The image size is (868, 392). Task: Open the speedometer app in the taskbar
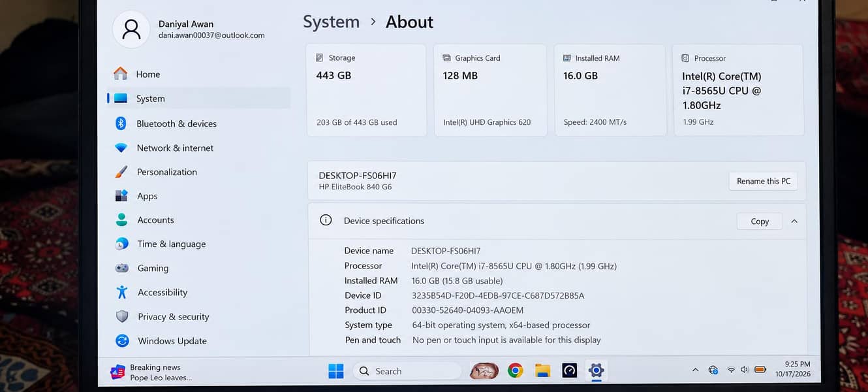click(569, 371)
